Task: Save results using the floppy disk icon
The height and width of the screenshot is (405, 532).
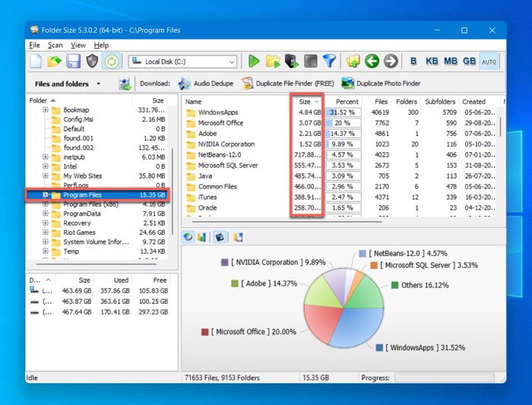Action: pyautogui.click(x=73, y=62)
